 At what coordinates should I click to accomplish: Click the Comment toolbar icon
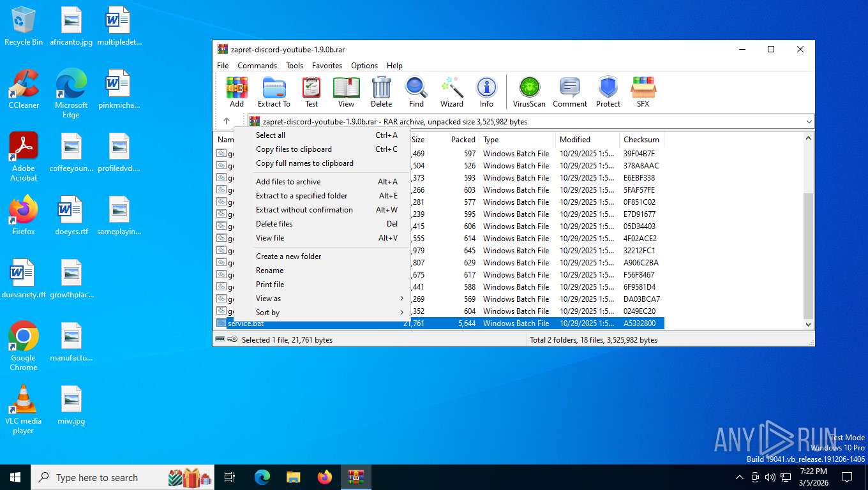570,92
